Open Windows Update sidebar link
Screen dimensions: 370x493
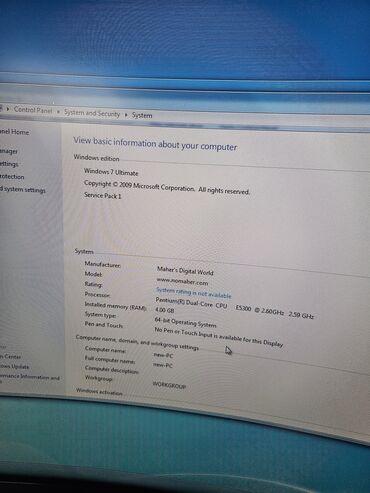pos(14,366)
